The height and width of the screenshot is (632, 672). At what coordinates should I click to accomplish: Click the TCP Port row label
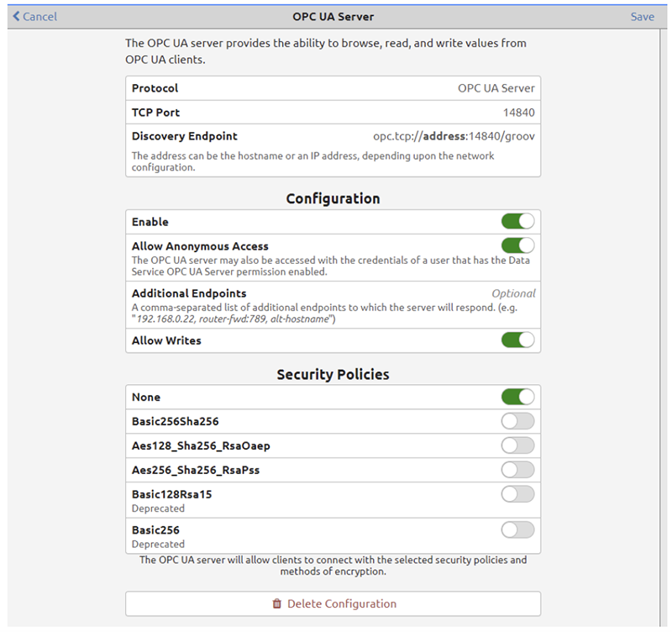pos(155,113)
